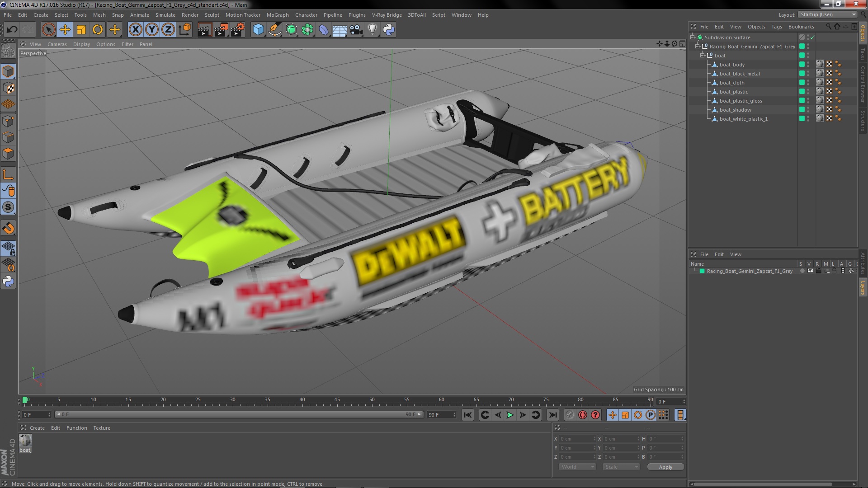Go to end of animation
Screen dimensions: 868x488
click(x=553, y=415)
